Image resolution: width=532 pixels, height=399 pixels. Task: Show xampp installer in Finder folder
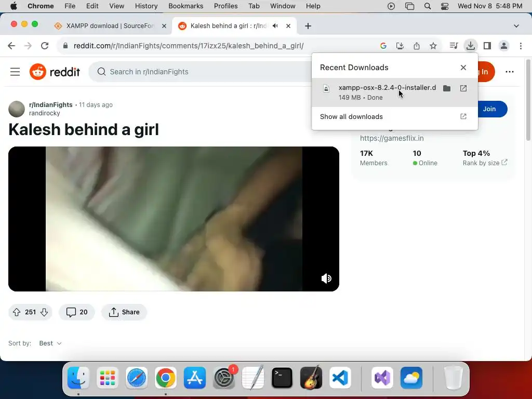(447, 88)
